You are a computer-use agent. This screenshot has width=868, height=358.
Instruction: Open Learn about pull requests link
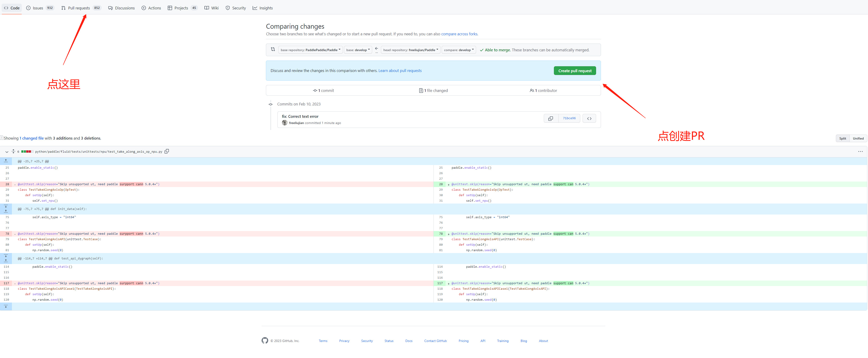pos(400,71)
